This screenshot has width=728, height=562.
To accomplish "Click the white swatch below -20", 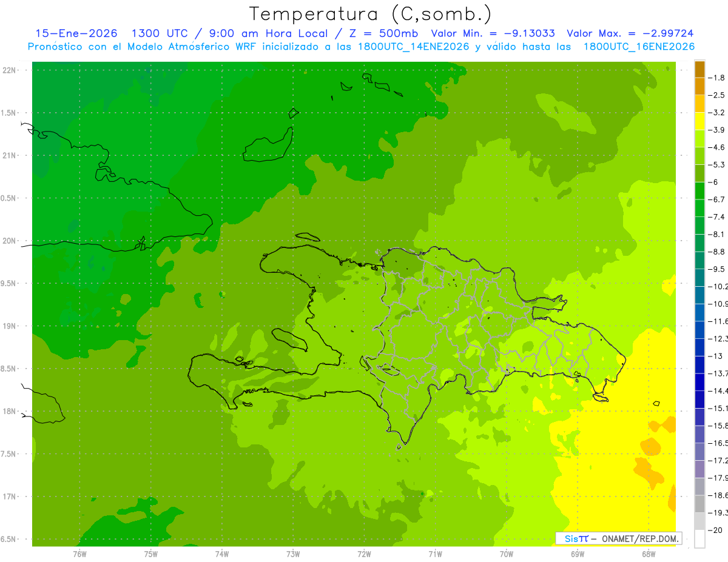I will click(699, 538).
